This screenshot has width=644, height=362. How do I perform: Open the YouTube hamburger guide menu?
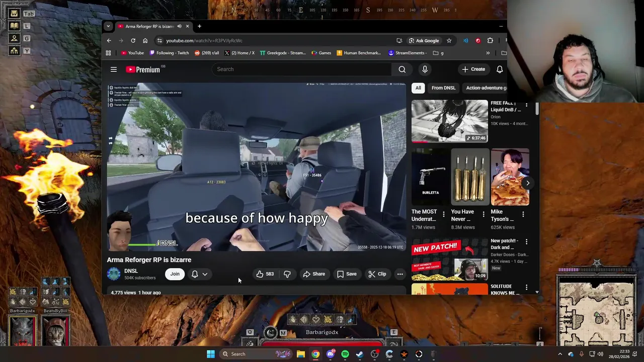coord(114,69)
